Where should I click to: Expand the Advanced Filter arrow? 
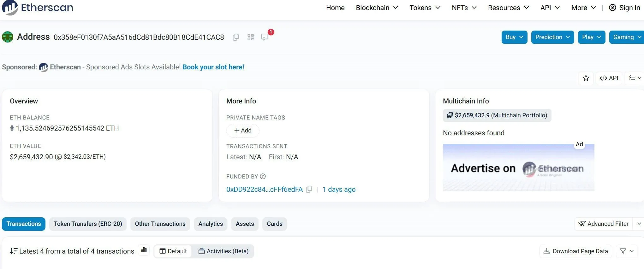click(x=639, y=224)
